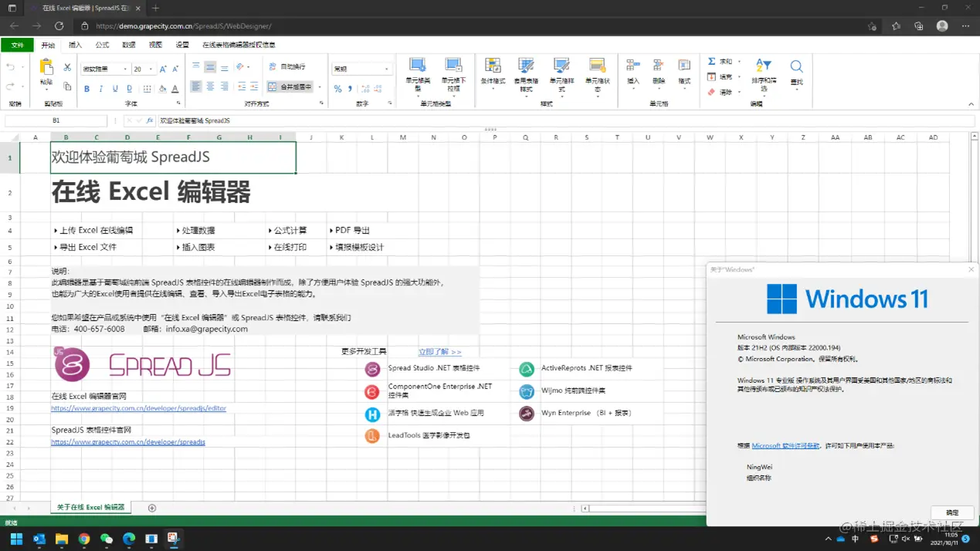This screenshot has height=551, width=980.
Task: Open the font color A picker
Action: [175, 89]
